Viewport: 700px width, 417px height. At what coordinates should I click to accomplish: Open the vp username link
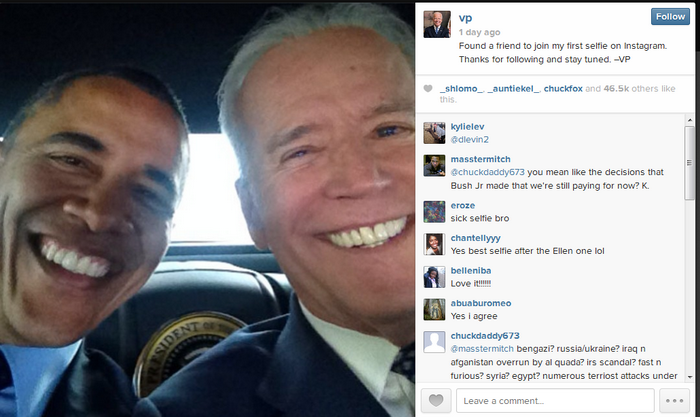point(465,18)
